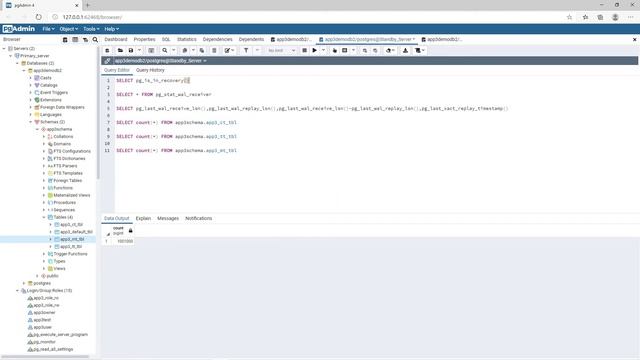Click the Paste rows icon

pyautogui.click(x=202, y=50)
